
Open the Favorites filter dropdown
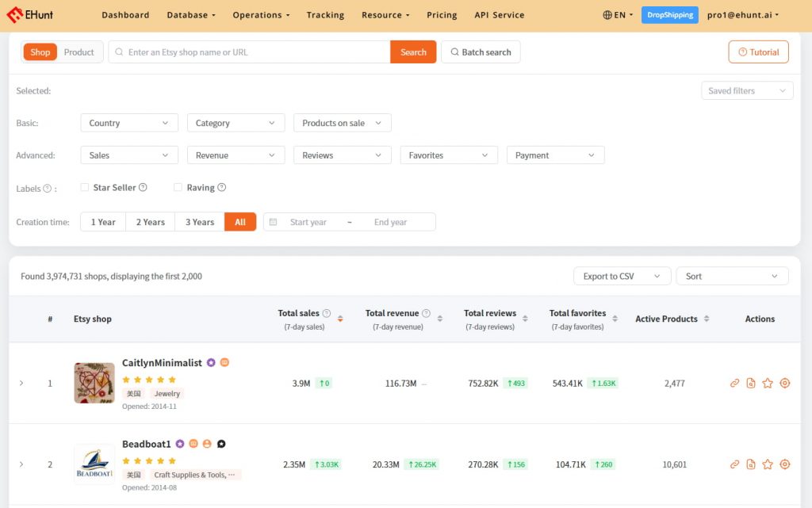(x=449, y=155)
